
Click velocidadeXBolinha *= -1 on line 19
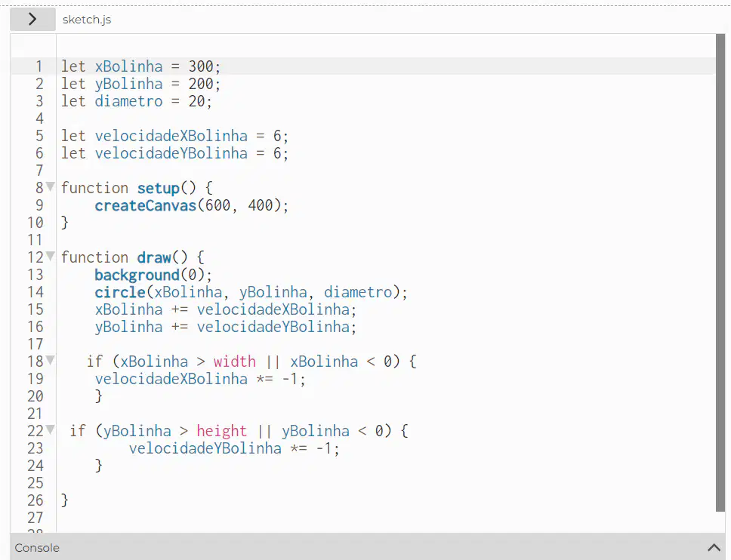[200, 379]
